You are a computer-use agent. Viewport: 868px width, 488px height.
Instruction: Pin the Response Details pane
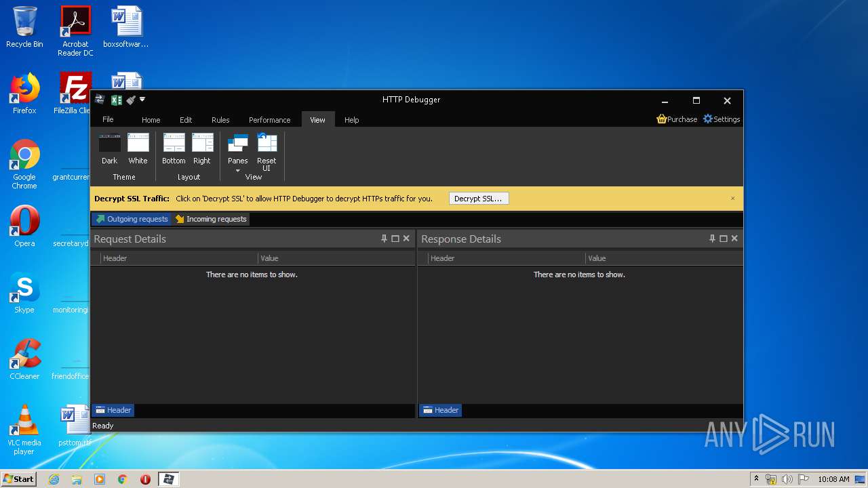pyautogui.click(x=712, y=239)
